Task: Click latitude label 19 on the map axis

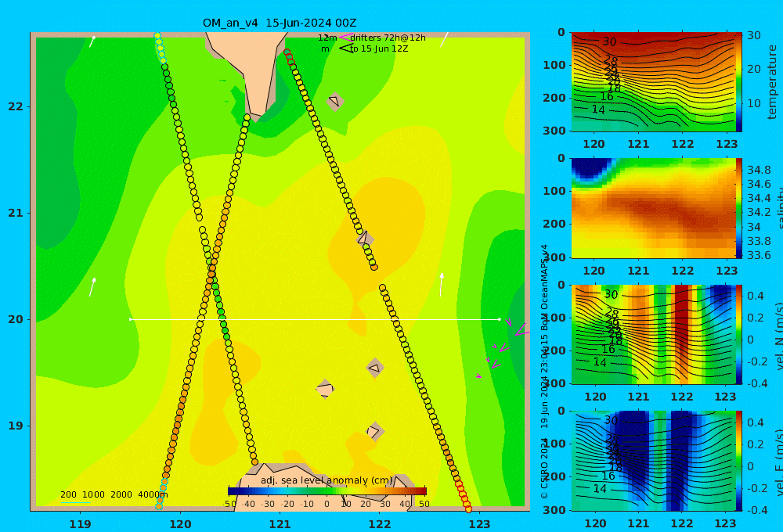Action: (16, 426)
